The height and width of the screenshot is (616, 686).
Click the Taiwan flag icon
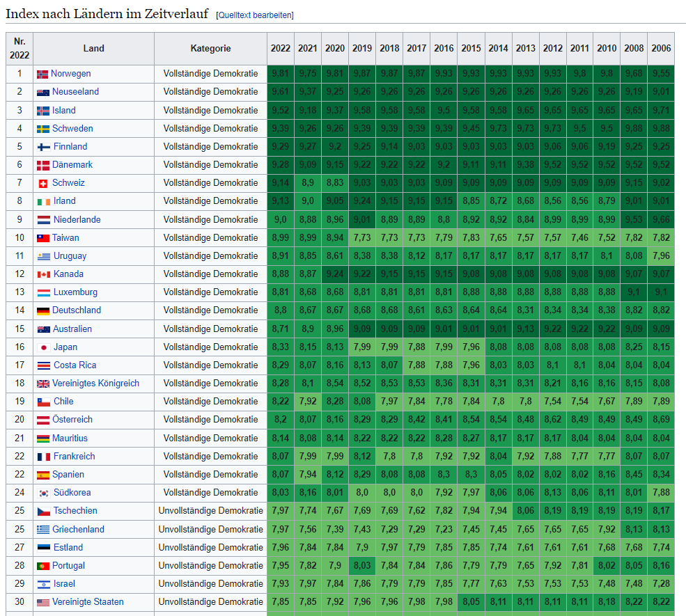pyautogui.click(x=43, y=238)
